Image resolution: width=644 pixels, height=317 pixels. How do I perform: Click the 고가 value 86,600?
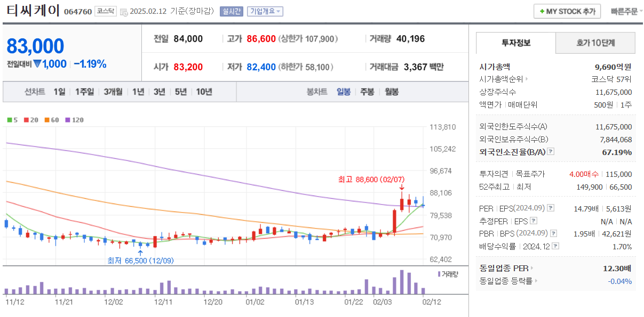pos(261,38)
